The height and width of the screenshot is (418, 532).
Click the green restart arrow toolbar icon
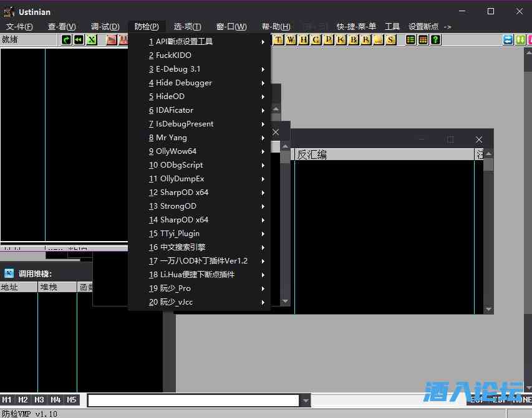pos(66,40)
